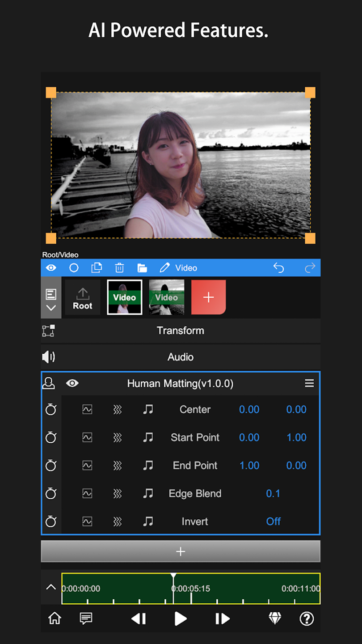Viewport: 362px width, 644px height.
Task: Toggle the Invert value Off
Action: (273, 521)
